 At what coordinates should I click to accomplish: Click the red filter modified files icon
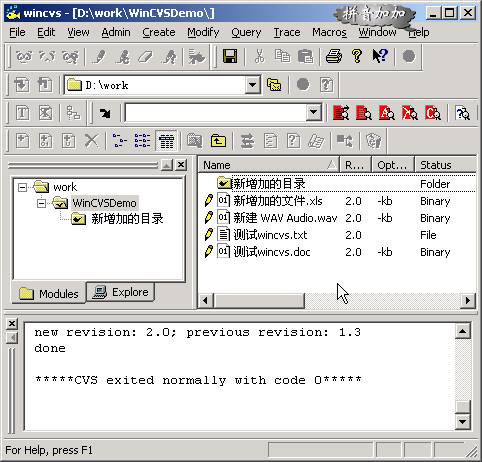coord(341,113)
